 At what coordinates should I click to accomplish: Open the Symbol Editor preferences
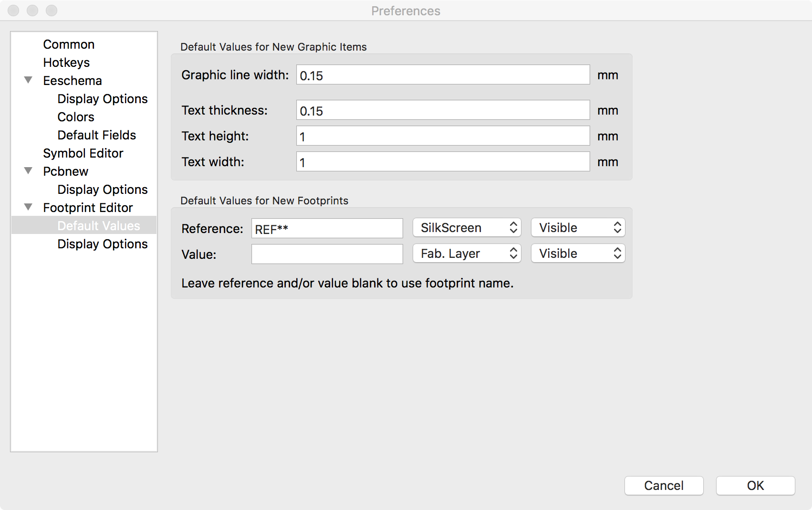coord(83,153)
